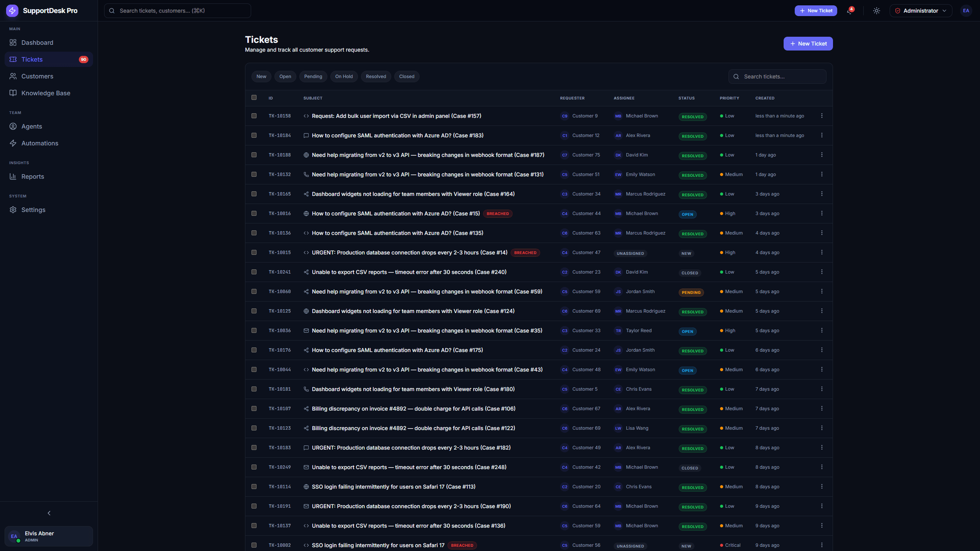Open the Automations section
The height and width of the screenshot is (551, 980).
coord(49,143)
